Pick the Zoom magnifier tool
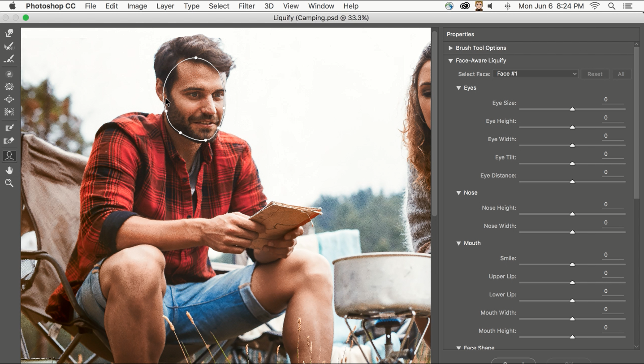This screenshot has height=364, width=644. pyautogui.click(x=9, y=183)
